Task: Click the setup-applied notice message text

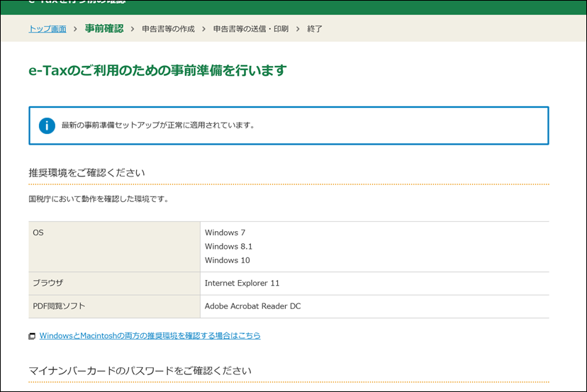Action: point(158,125)
